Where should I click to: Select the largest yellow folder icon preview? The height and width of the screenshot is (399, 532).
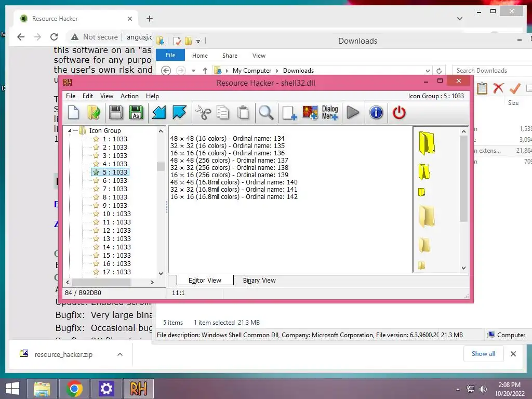427,143
